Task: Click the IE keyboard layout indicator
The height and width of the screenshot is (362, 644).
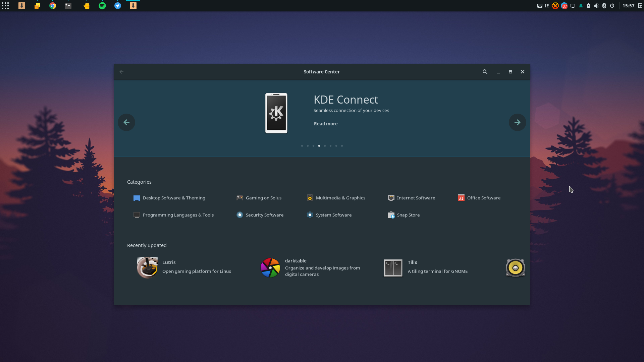Action: [547, 6]
